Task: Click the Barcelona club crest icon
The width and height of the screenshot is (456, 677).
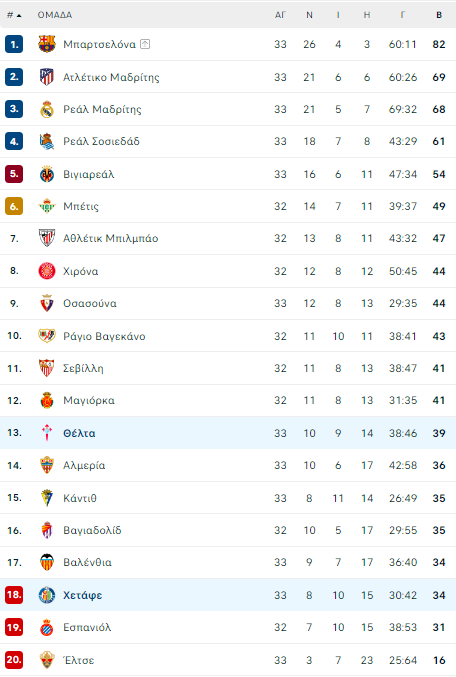Action: 47,44
